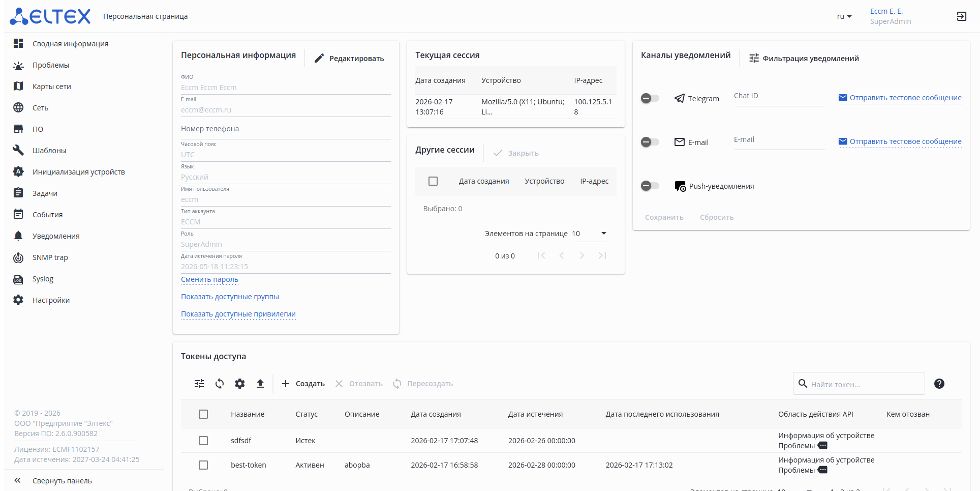Click the logout icon in the header

click(961, 16)
